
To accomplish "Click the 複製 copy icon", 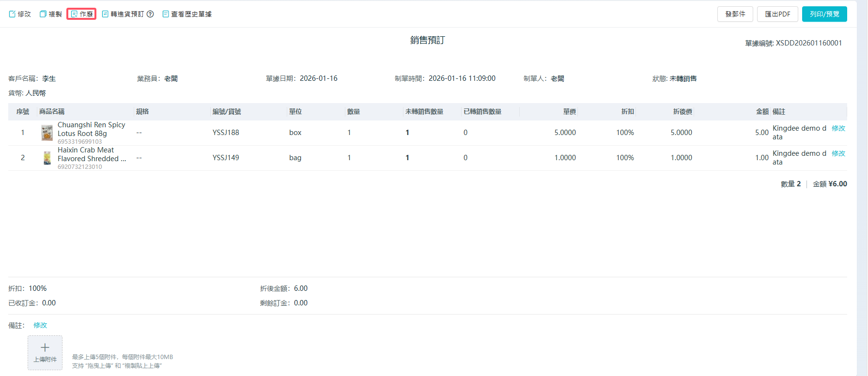I will (43, 14).
